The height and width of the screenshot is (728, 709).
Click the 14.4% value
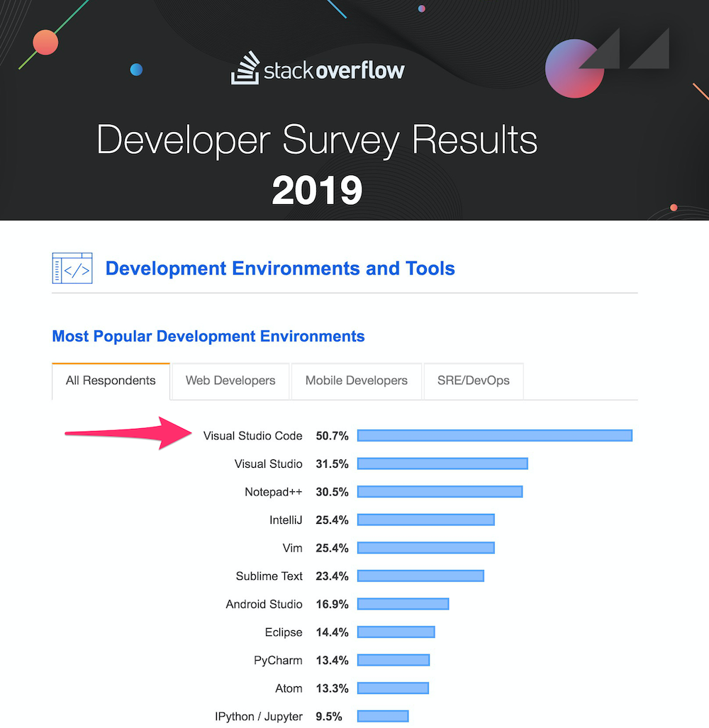(x=332, y=632)
